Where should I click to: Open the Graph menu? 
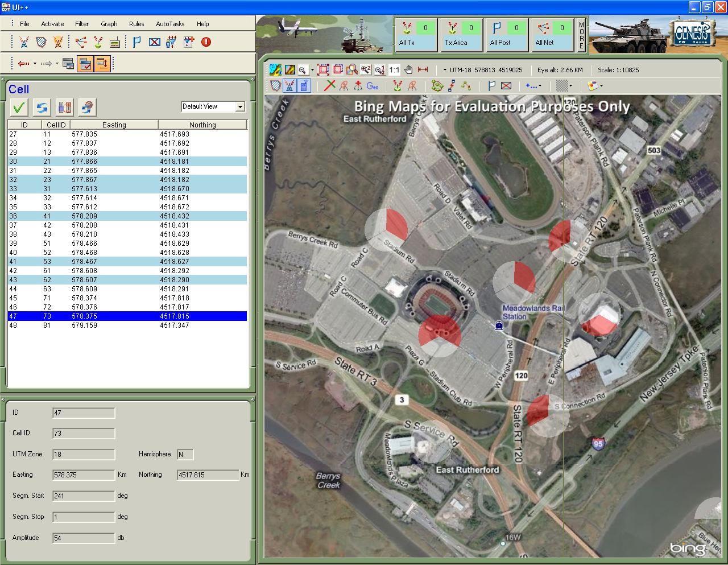[109, 24]
